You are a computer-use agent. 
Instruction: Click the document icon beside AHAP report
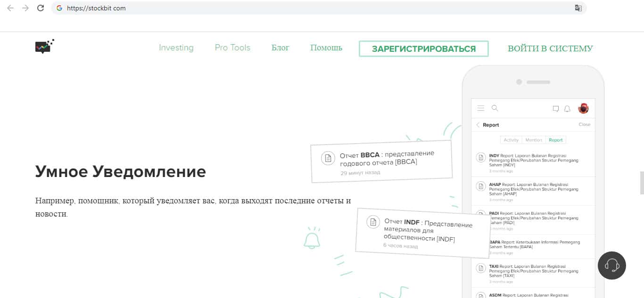click(481, 186)
